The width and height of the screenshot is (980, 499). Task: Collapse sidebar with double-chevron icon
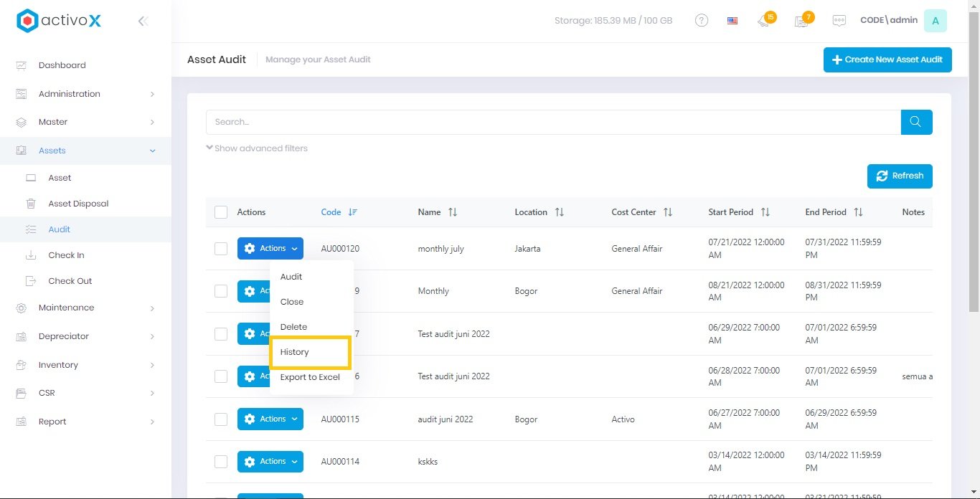pyautogui.click(x=143, y=22)
